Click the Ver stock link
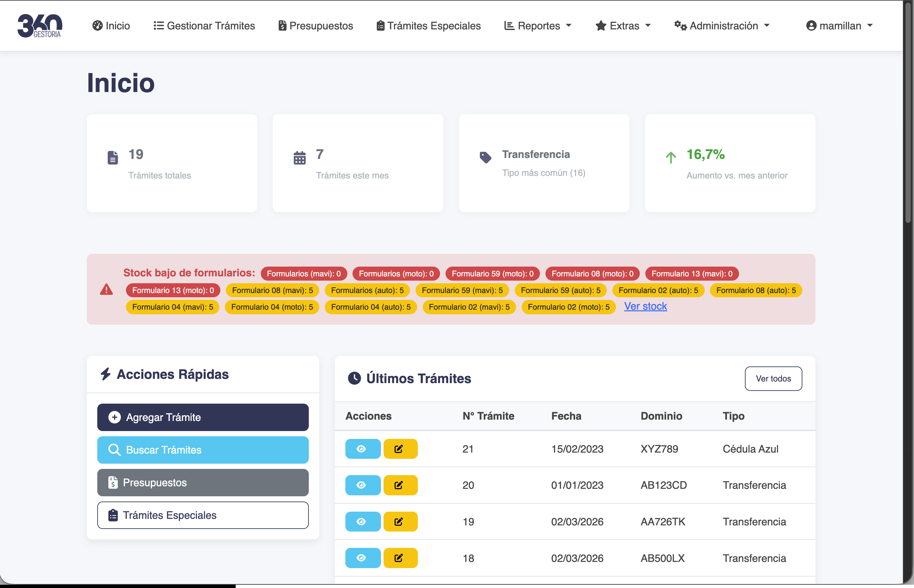 (645, 306)
